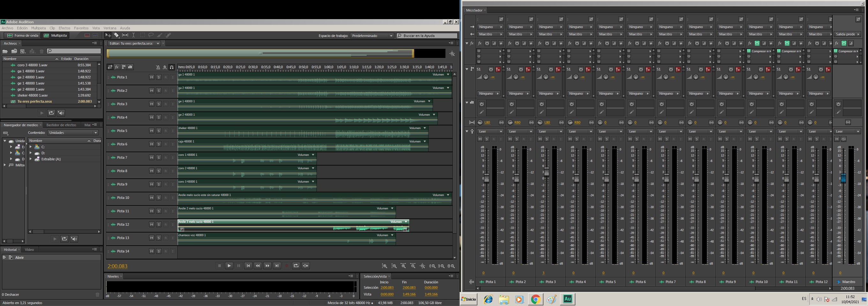The height and width of the screenshot is (306, 868).
Task: Click the Play button in the transport
Action: (229, 266)
